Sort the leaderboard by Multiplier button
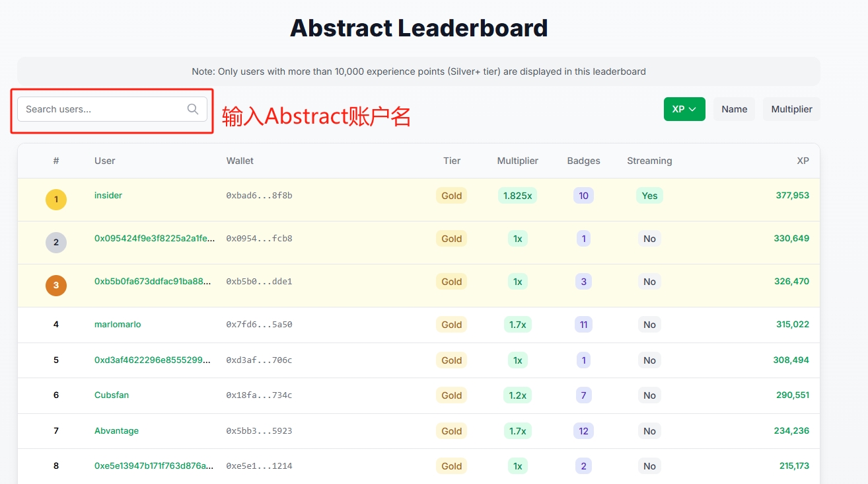 coord(791,109)
